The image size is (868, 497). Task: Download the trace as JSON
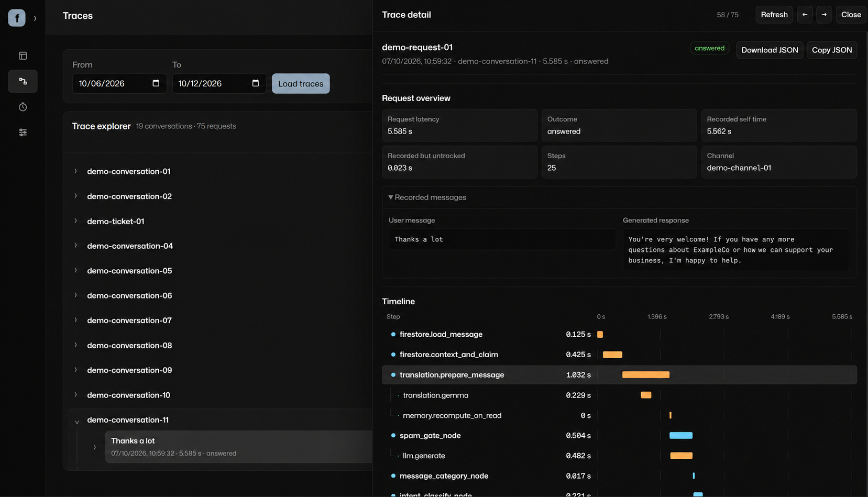pyautogui.click(x=770, y=50)
